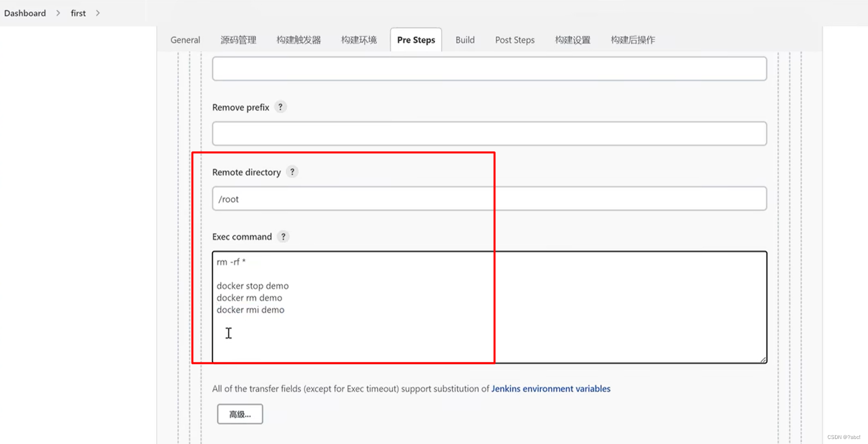Image resolution: width=868 pixels, height=444 pixels.
Task: Click the chevron after first breadcrumb
Action: coord(98,13)
